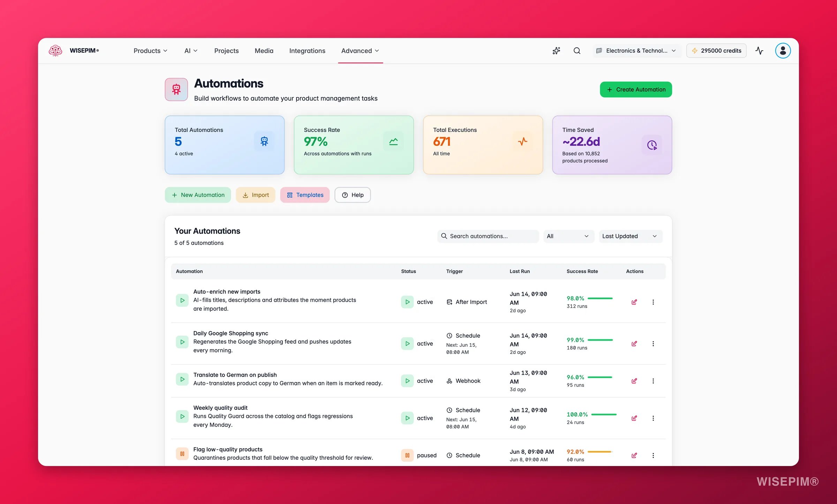Image resolution: width=837 pixels, height=504 pixels.
Task: Open the Last Updated sort dropdown
Action: point(630,236)
